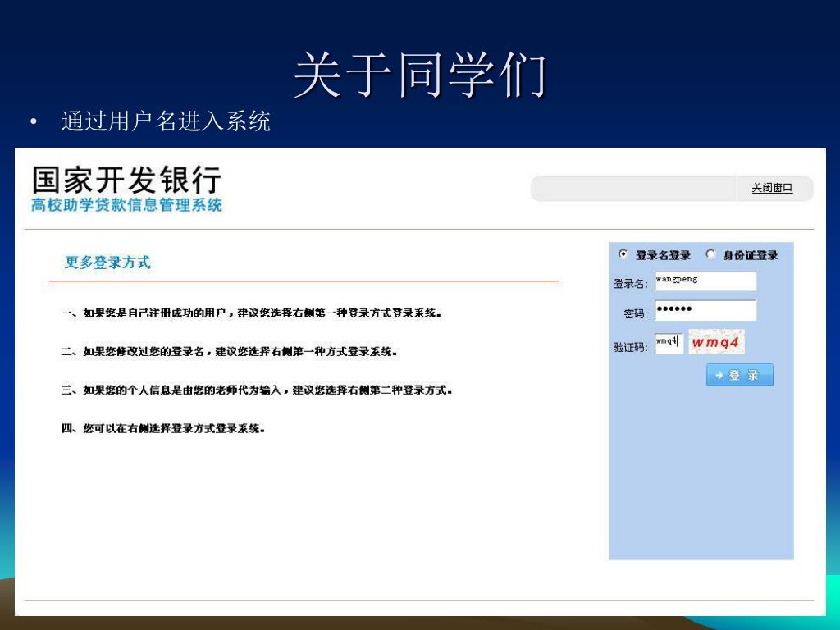
Task: Click bullet text 通过用户名进入系统
Action: (x=166, y=121)
